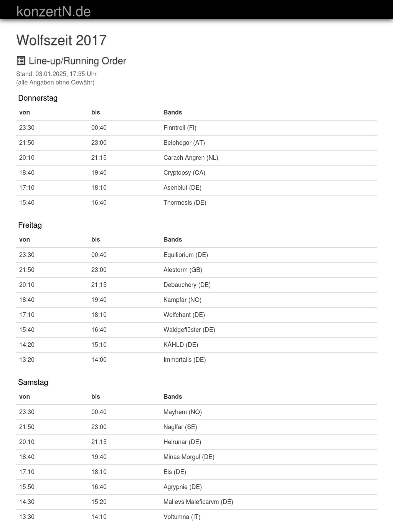
Task: Click the list icon beside Line-up/Running Order
Action: (21, 61)
